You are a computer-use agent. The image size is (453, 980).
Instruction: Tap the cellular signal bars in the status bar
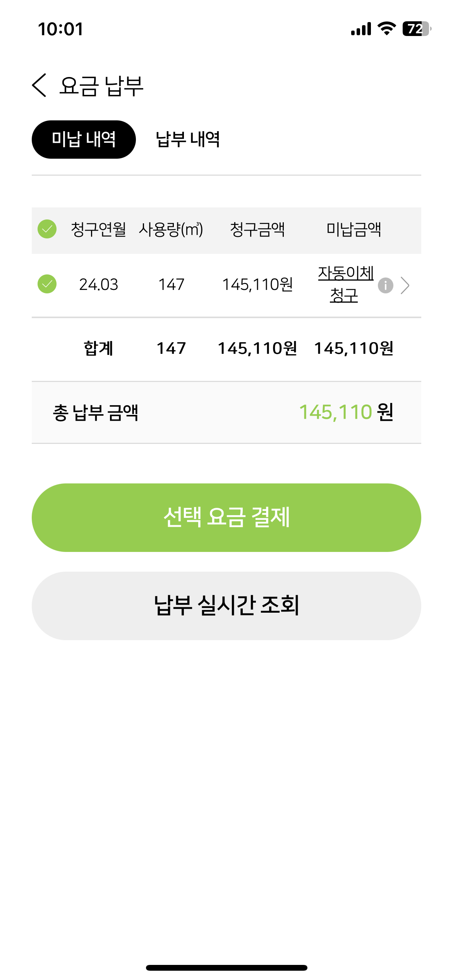[361, 29]
